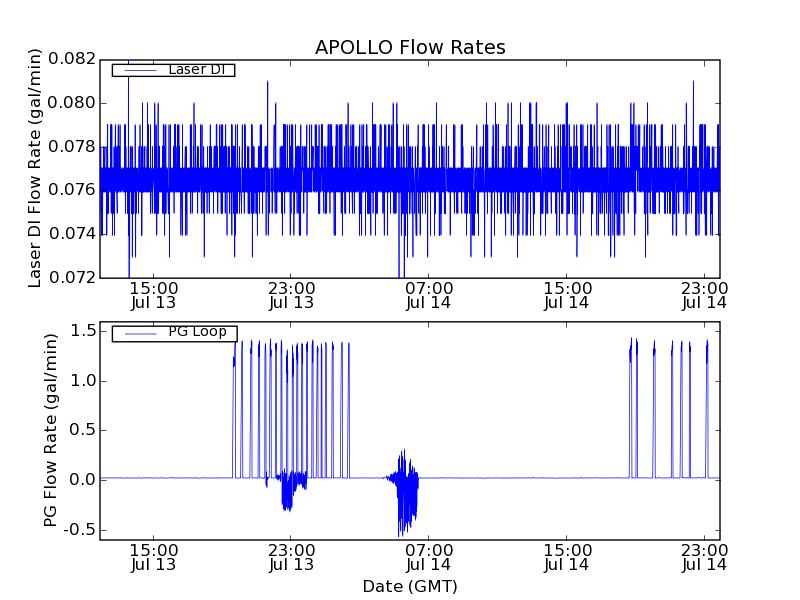This screenshot has width=800, height=600.
Task: Click the 1.5 tick on PG flow axis
Action: click(x=83, y=331)
